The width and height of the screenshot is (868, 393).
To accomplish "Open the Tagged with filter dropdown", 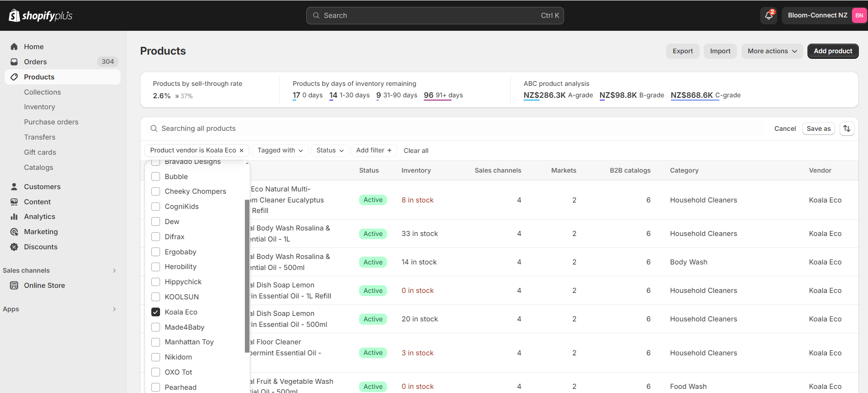I will pos(280,151).
